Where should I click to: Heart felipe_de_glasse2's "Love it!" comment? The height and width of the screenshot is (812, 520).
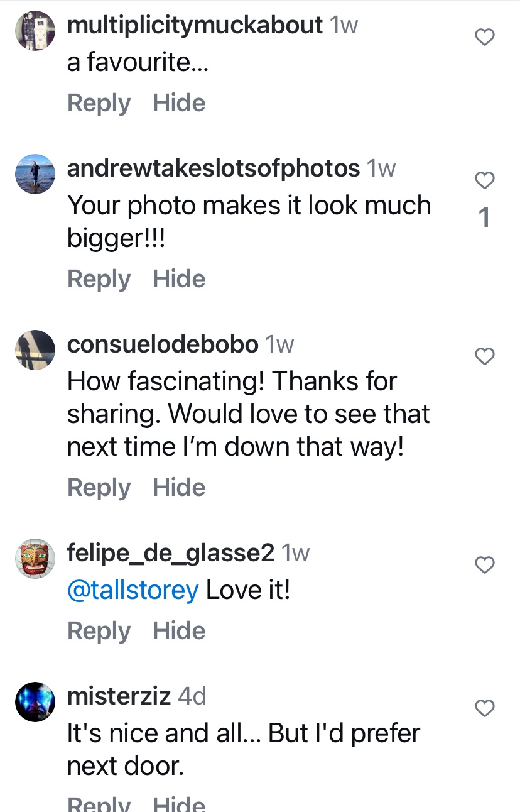[484, 566]
